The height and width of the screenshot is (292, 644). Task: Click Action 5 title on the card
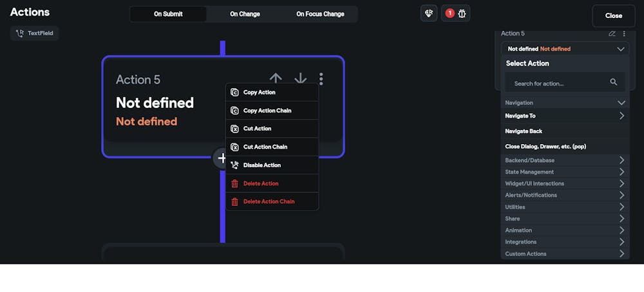click(138, 80)
